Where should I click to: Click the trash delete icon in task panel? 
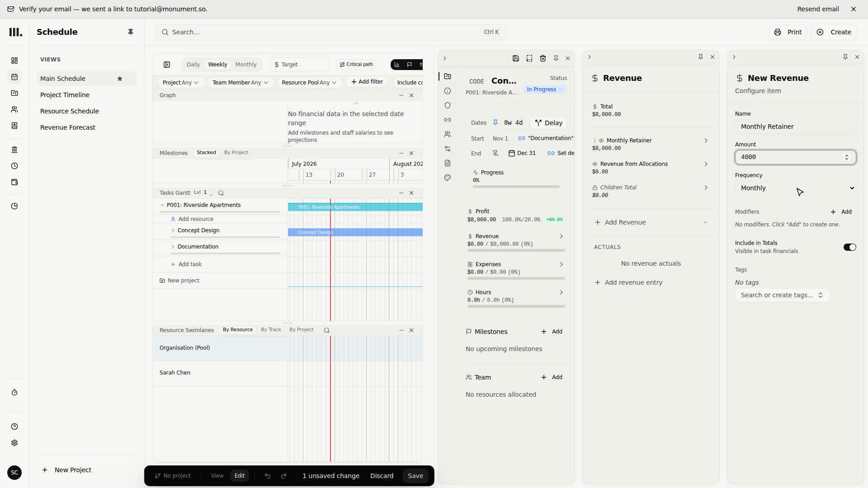pos(543,58)
